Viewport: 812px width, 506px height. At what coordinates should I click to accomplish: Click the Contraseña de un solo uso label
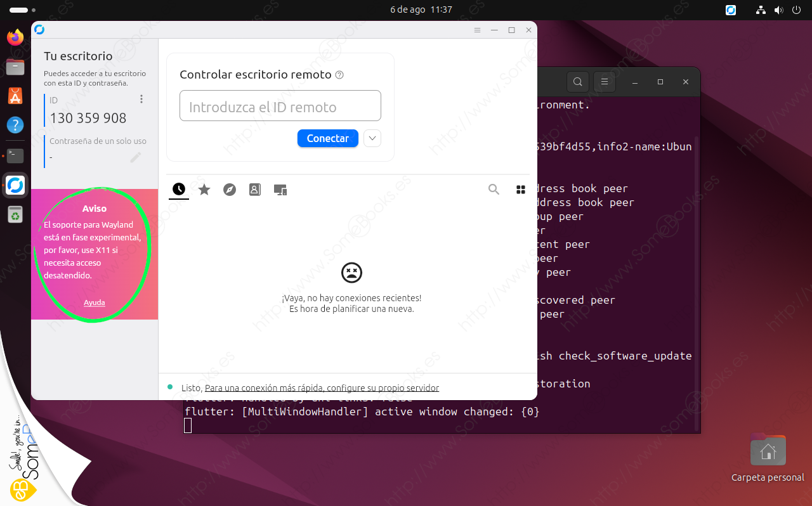98,141
